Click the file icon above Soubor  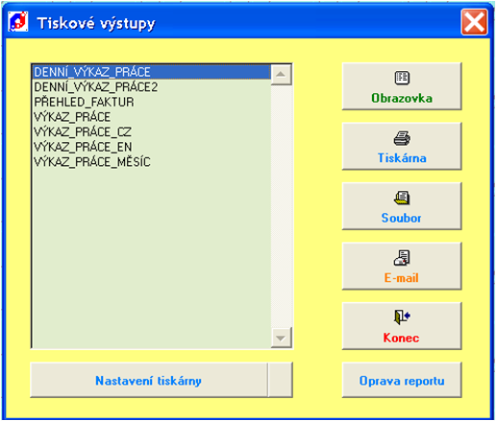(402, 198)
